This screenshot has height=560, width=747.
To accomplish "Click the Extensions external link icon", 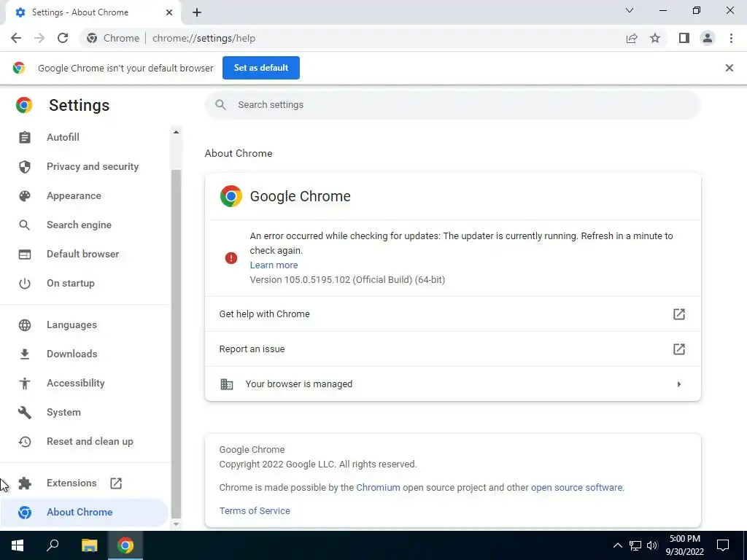I will click(116, 483).
